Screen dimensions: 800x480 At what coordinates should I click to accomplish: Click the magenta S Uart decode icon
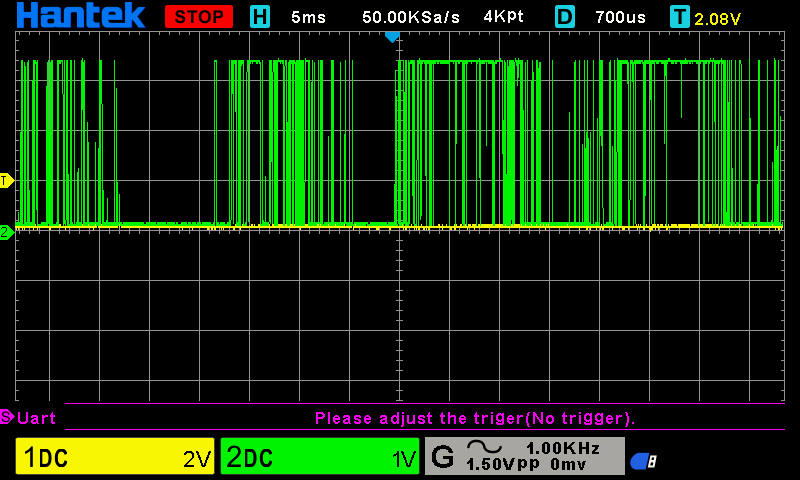coord(6,417)
